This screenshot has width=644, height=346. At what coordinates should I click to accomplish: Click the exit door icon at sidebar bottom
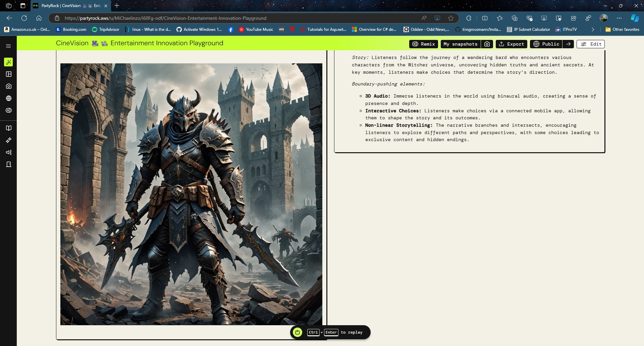point(8,164)
